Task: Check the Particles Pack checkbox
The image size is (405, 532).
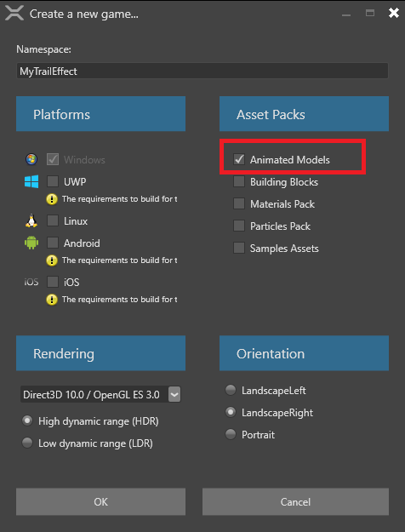Action: [x=239, y=226]
